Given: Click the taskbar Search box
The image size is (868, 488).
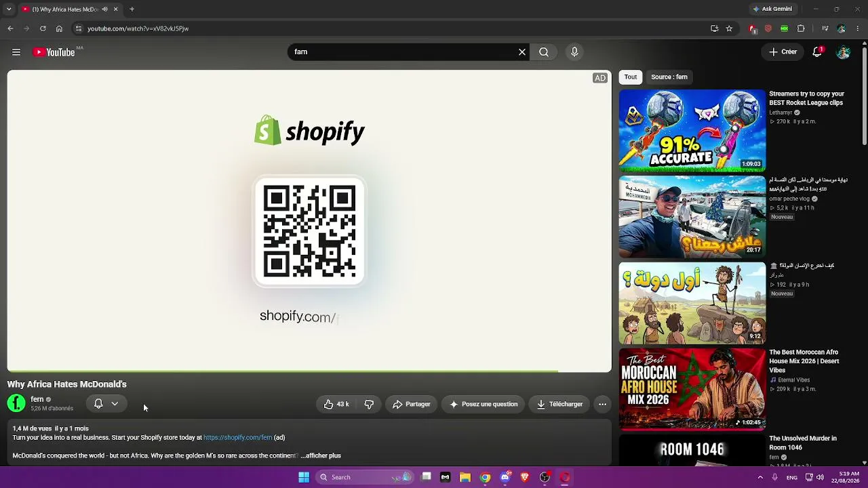Looking at the screenshot, I should 365,477.
